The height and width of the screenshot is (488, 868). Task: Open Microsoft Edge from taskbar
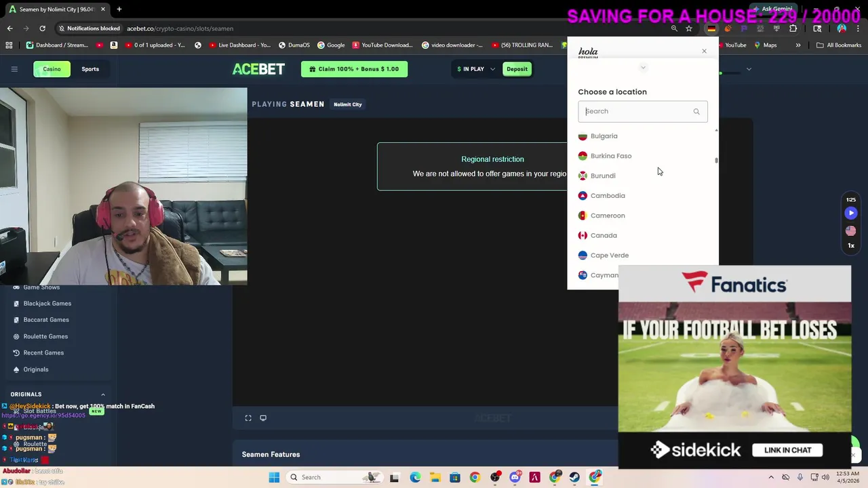point(415,477)
